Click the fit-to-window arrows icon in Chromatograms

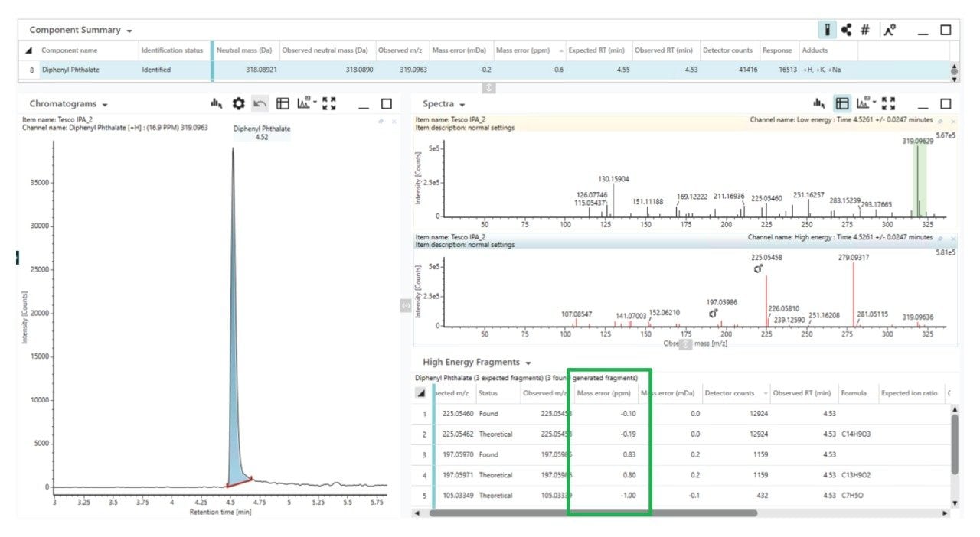pyautogui.click(x=329, y=103)
